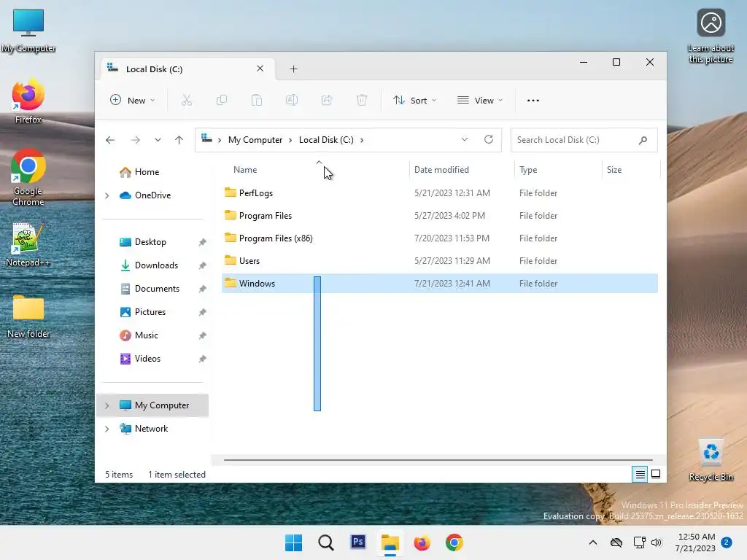Viewport: 747px width, 560px height.
Task: Select the Program Files (x86) folder
Action: (440, 238)
